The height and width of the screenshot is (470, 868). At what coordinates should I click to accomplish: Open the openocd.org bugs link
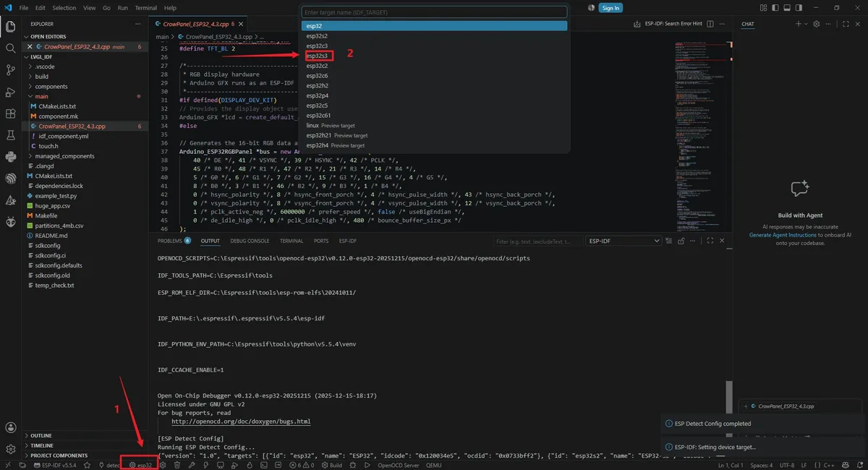241,422
